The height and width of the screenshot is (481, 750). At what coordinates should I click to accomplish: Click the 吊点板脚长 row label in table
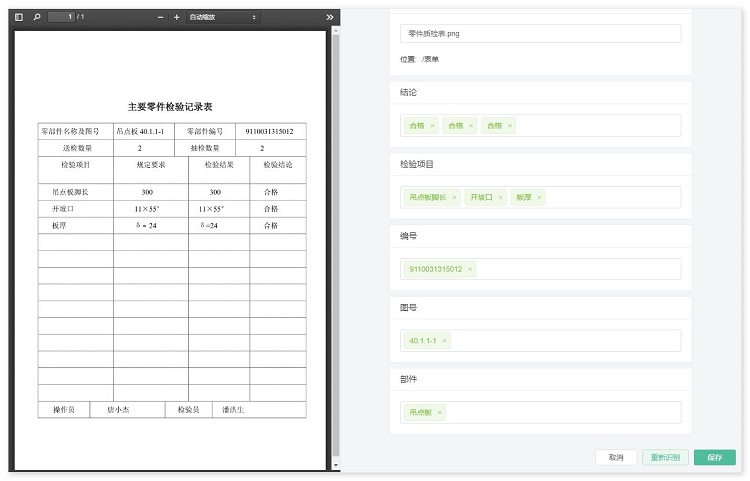click(70, 192)
